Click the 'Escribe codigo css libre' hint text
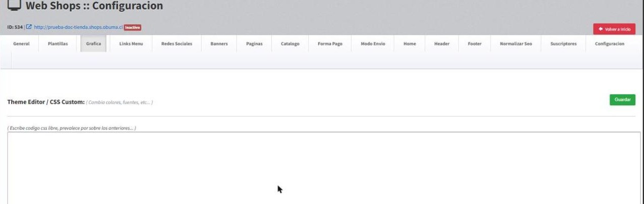Viewport: 644px width, 204px height. click(x=71, y=128)
